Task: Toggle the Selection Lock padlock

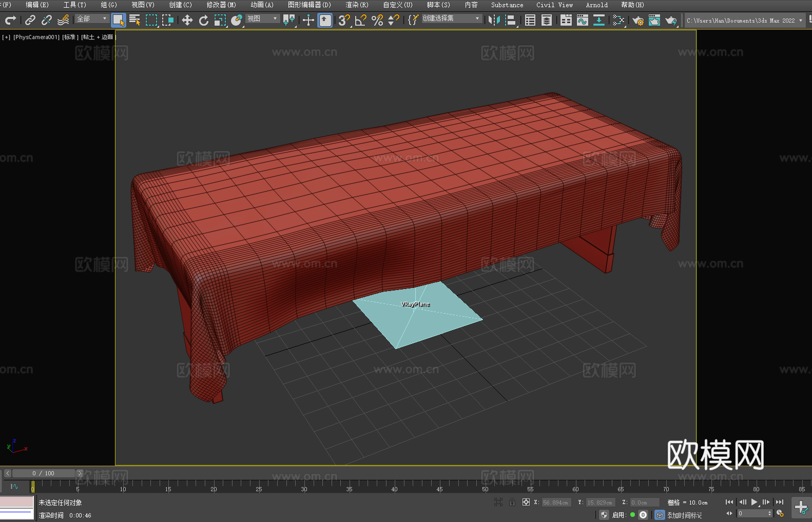Action: (512, 502)
